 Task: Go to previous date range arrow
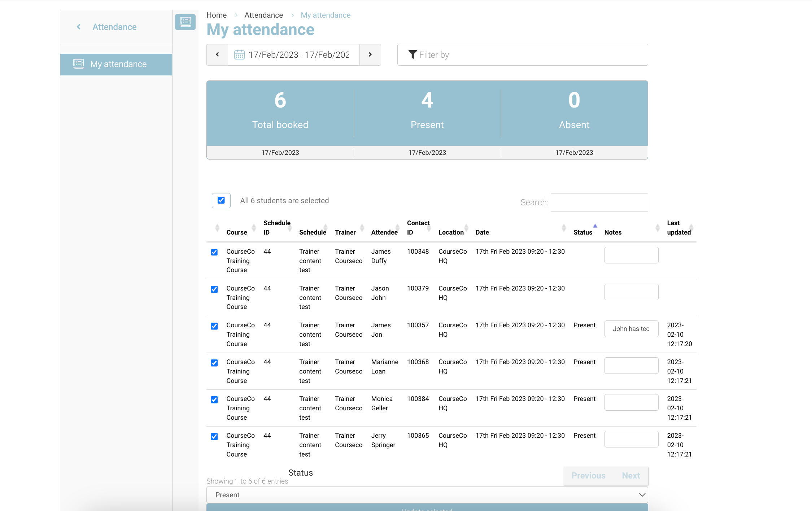click(x=217, y=55)
